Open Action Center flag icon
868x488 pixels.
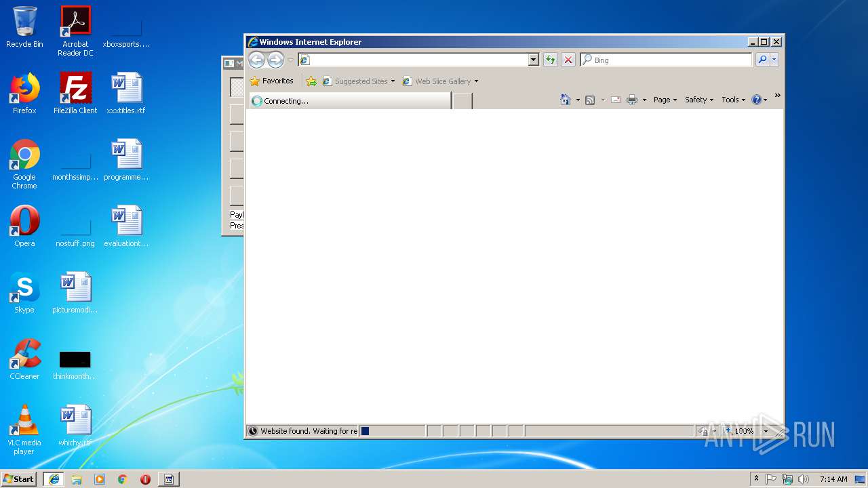[771, 479]
